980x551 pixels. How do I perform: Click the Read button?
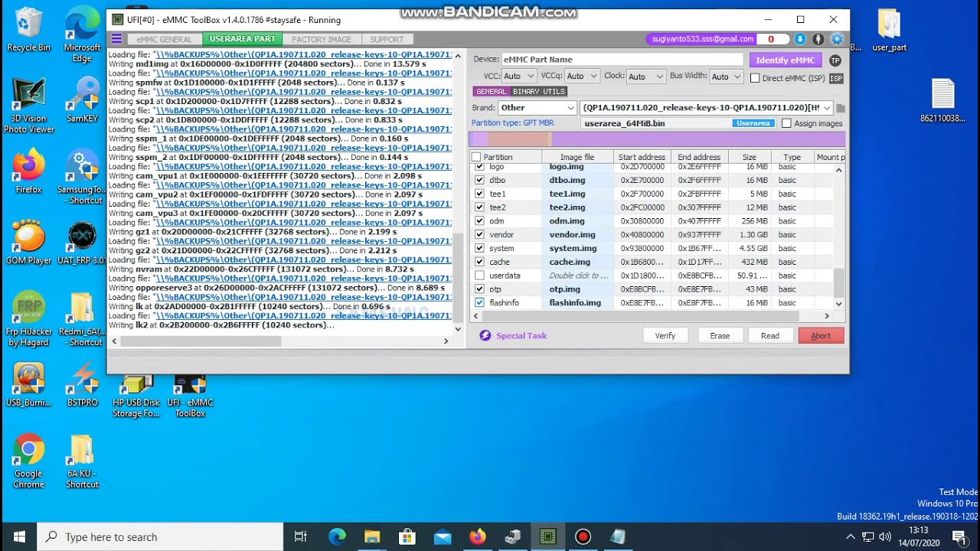pos(770,335)
